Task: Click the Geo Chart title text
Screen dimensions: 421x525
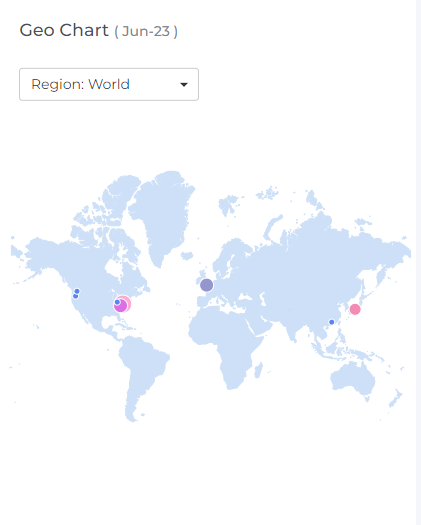Action: tap(64, 30)
